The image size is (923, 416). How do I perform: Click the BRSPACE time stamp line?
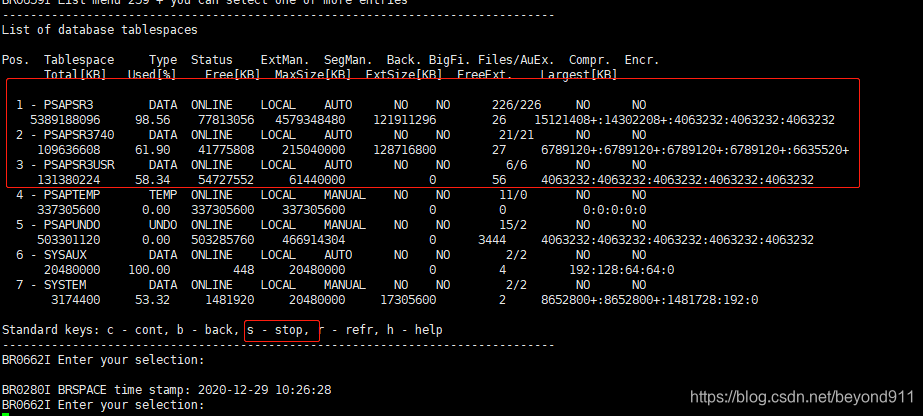167,390
